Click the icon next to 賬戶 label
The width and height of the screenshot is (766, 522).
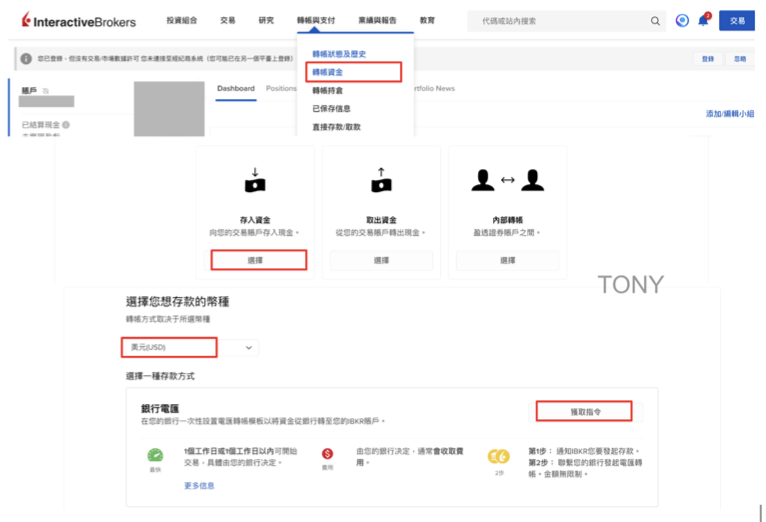click(45, 91)
